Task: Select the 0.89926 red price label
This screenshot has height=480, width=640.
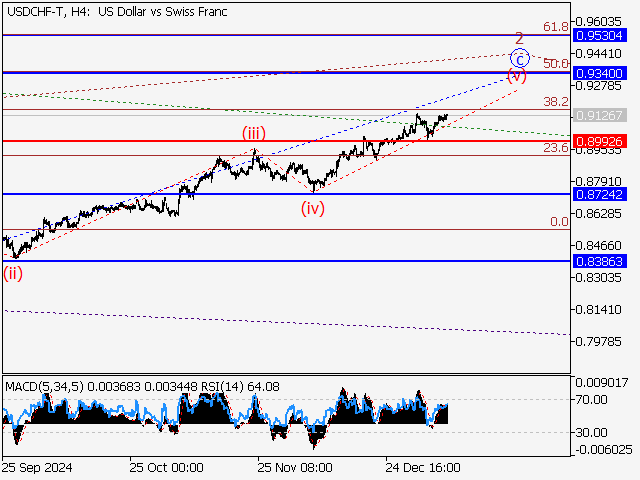Action: (x=600, y=141)
